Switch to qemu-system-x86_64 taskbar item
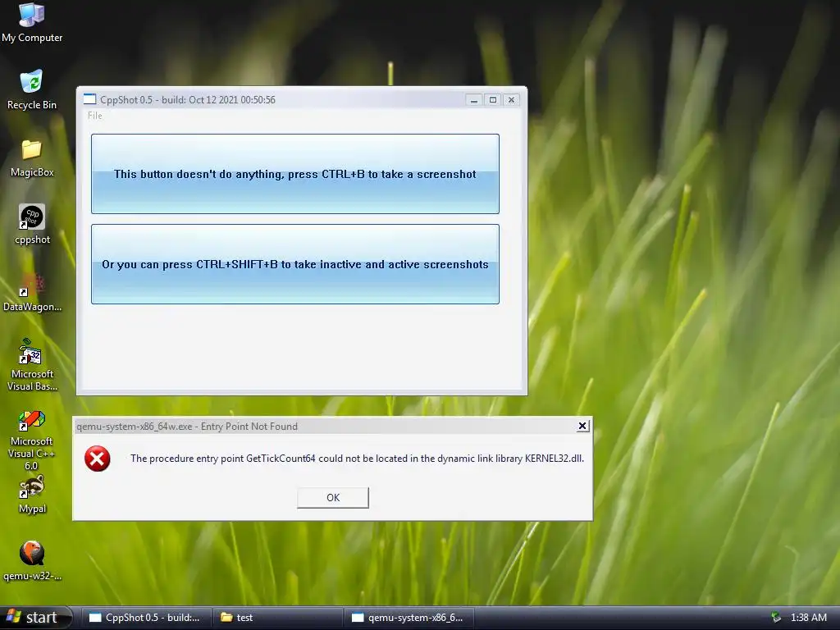The height and width of the screenshot is (630, 840). pyautogui.click(x=409, y=618)
